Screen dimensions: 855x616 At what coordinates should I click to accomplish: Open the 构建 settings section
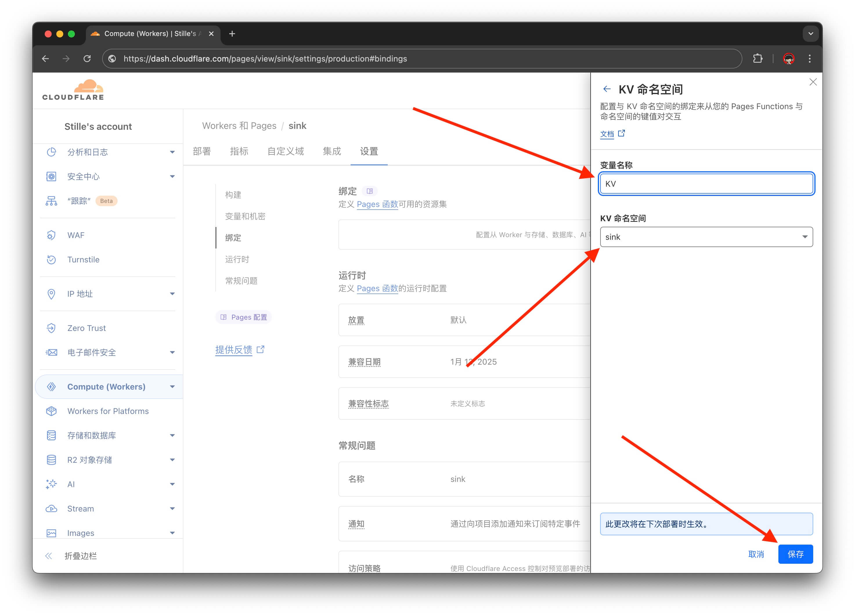tap(233, 195)
